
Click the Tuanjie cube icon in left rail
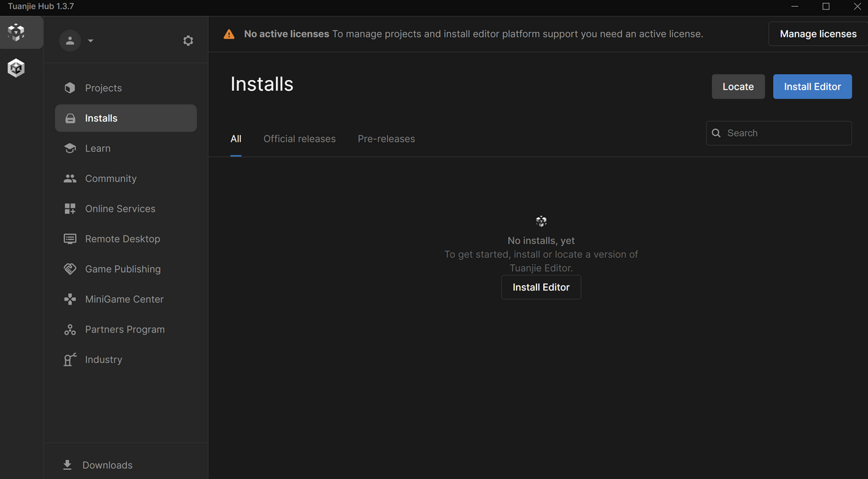pos(16,33)
